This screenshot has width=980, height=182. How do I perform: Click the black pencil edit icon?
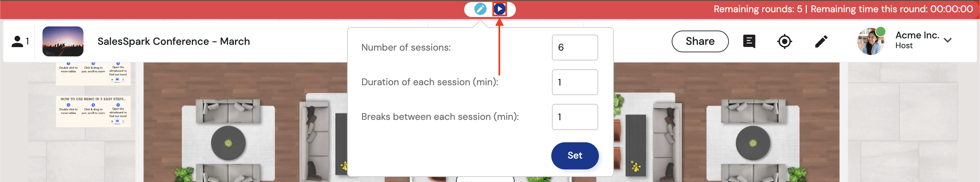point(821,41)
